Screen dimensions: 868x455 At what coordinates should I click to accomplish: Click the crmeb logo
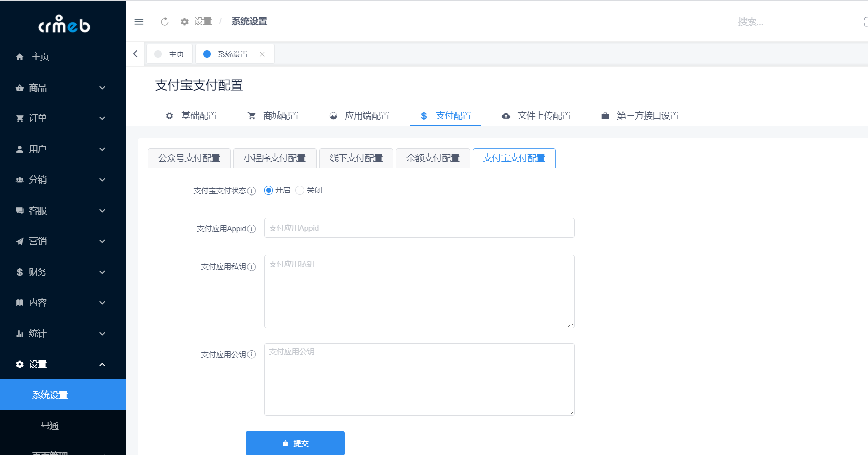click(65, 24)
